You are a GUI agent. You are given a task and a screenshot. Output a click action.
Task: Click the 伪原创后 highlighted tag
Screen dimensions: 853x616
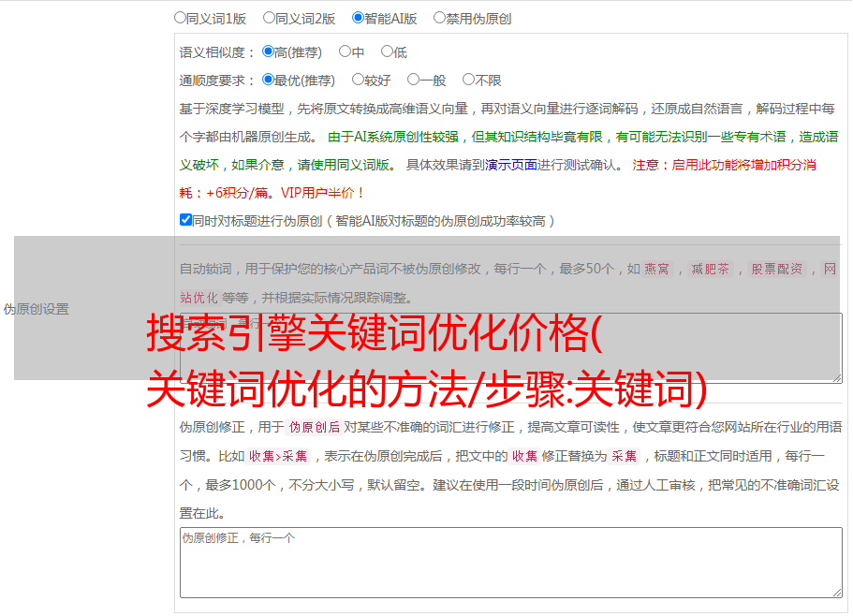pos(315,427)
